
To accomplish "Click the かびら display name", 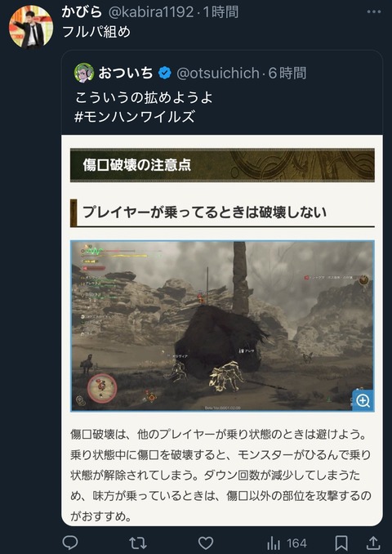I will (82, 12).
